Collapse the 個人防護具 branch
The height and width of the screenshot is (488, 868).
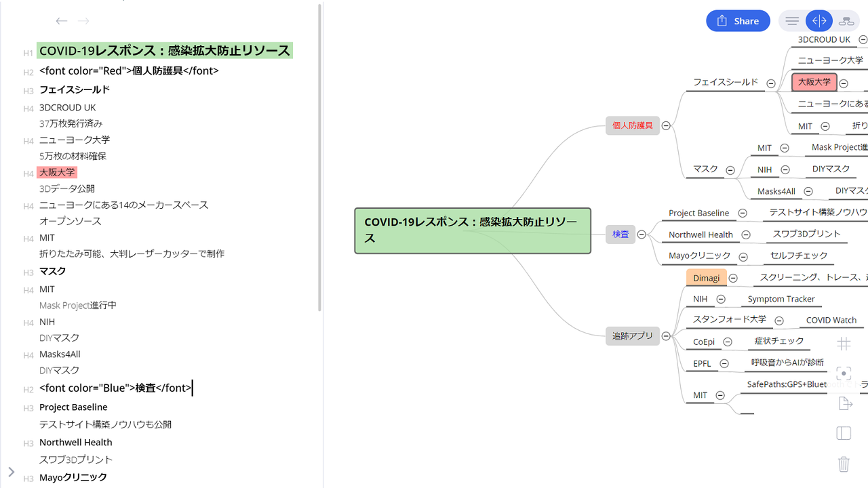pos(666,125)
